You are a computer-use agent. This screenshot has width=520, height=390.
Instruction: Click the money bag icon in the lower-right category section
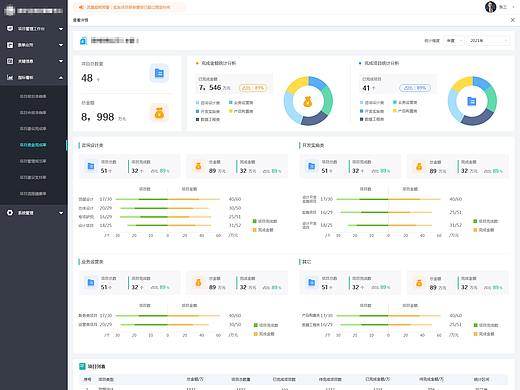coord(419,283)
